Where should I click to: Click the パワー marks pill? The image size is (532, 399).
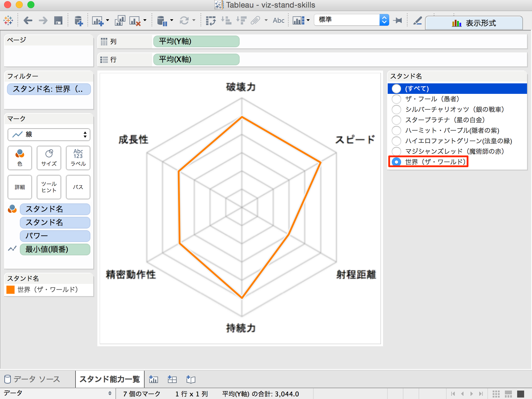(55, 236)
